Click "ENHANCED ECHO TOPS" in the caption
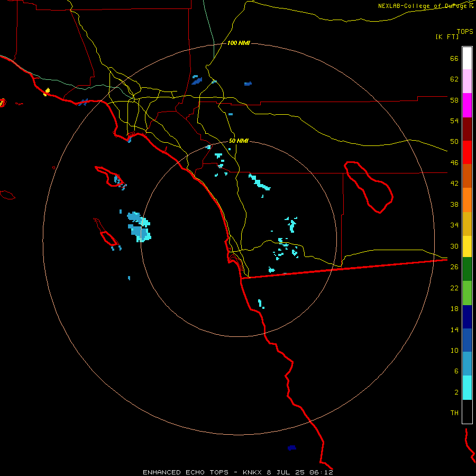 tap(186, 472)
